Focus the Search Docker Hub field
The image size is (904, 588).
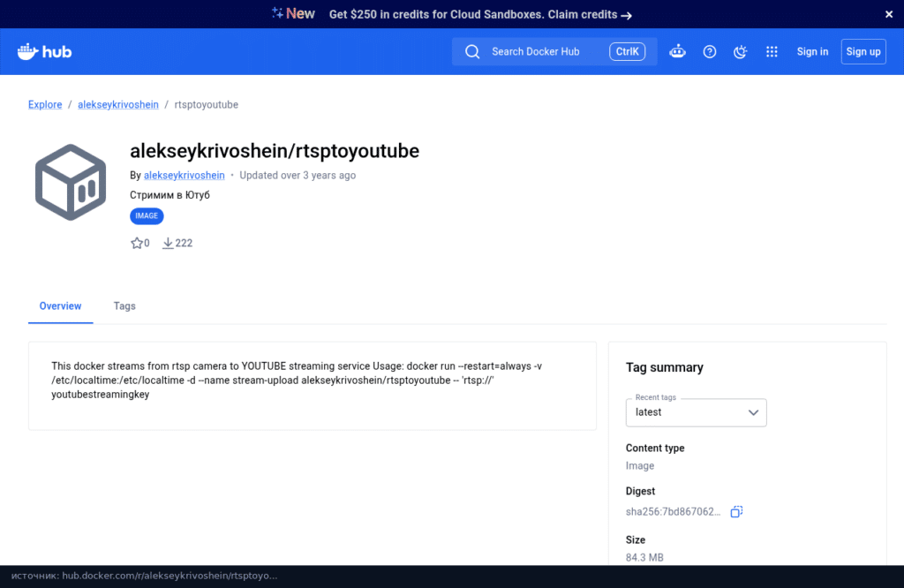point(554,52)
